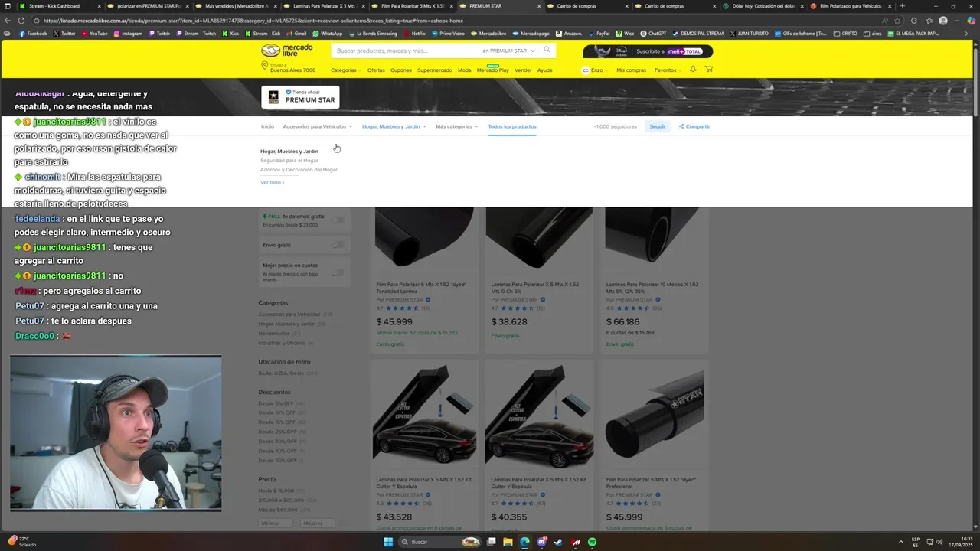Screen dimensions: 980x551
Task: Click the minimum price input field
Action: pyautogui.click(x=276, y=523)
